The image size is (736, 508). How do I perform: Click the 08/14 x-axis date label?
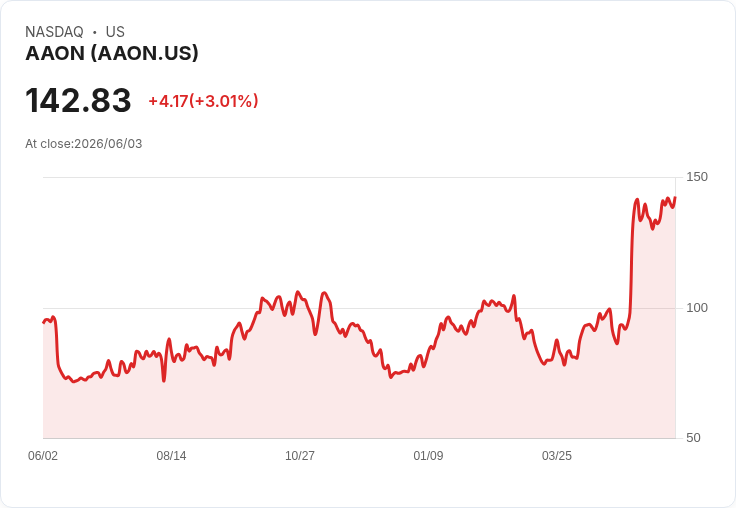pos(171,455)
